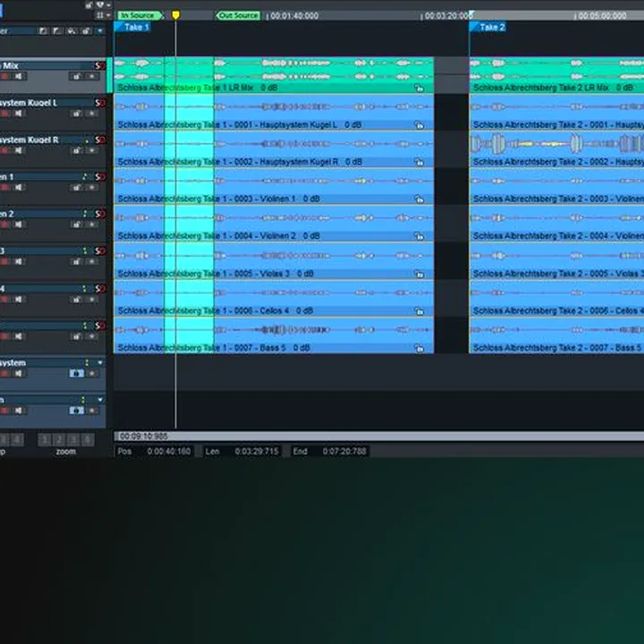Select 'Schloss Albrechtsberg Take 2 LR Mix' clip

(x=556, y=75)
